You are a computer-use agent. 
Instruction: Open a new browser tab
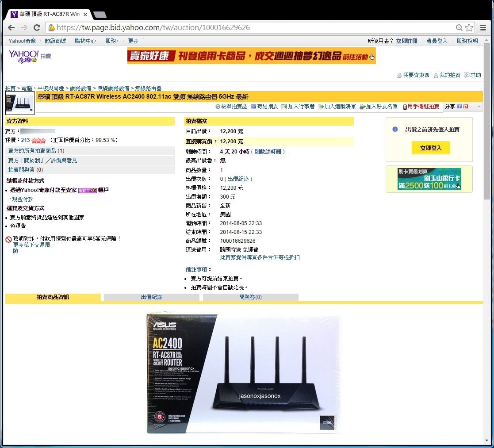(x=100, y=15)
